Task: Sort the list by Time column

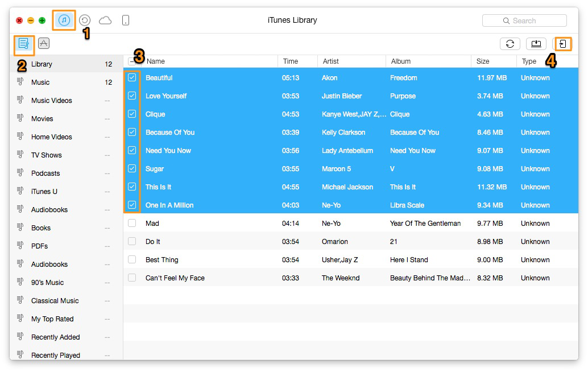Action: coord(290,61)
